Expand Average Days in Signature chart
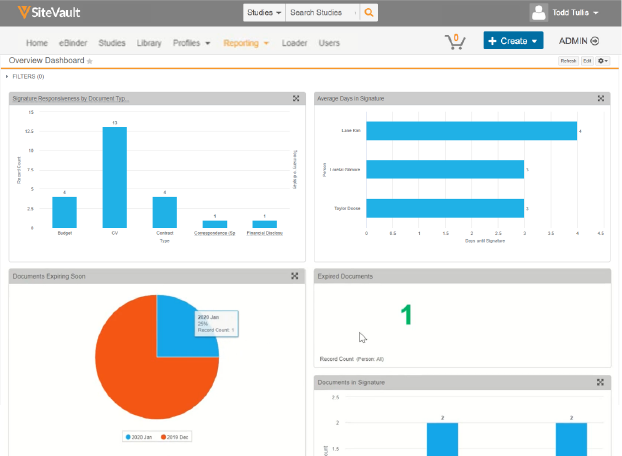The width and height of the screenshot is (622, 456). [600, 98]
